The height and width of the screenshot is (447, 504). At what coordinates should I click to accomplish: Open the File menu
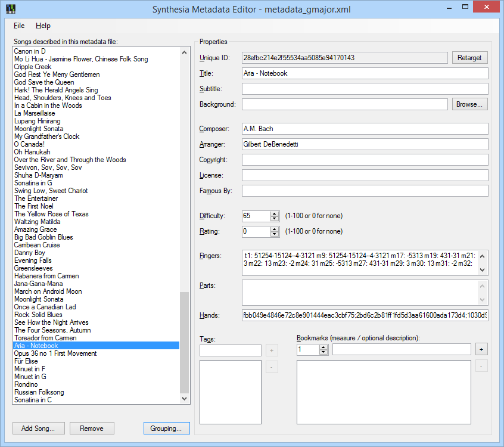19,26
